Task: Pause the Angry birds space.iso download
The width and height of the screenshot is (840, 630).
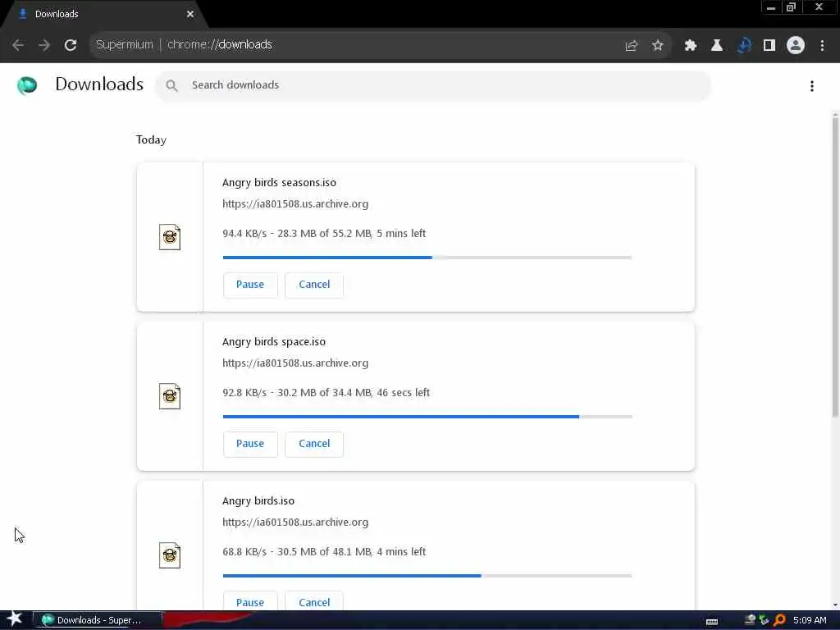Action: pos(250,444)
